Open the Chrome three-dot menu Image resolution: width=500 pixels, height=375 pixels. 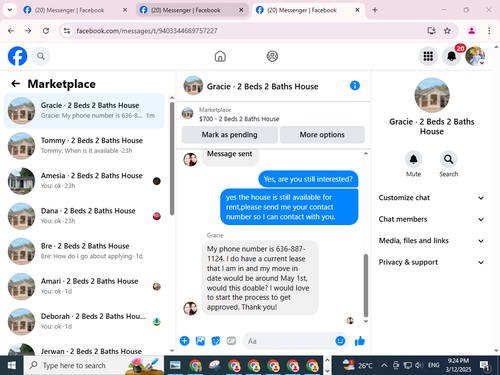(x=489, y=31)
